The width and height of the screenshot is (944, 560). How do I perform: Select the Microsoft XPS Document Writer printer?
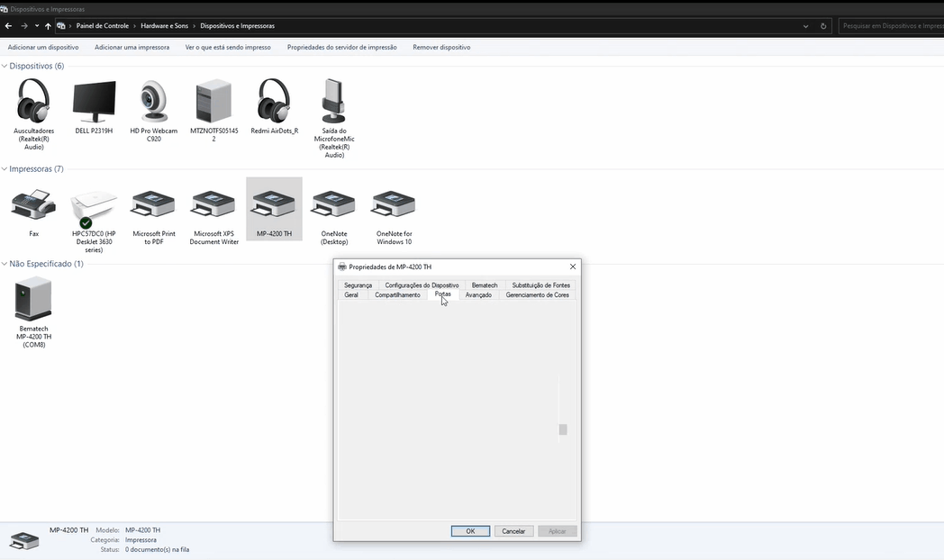(213, 204)
